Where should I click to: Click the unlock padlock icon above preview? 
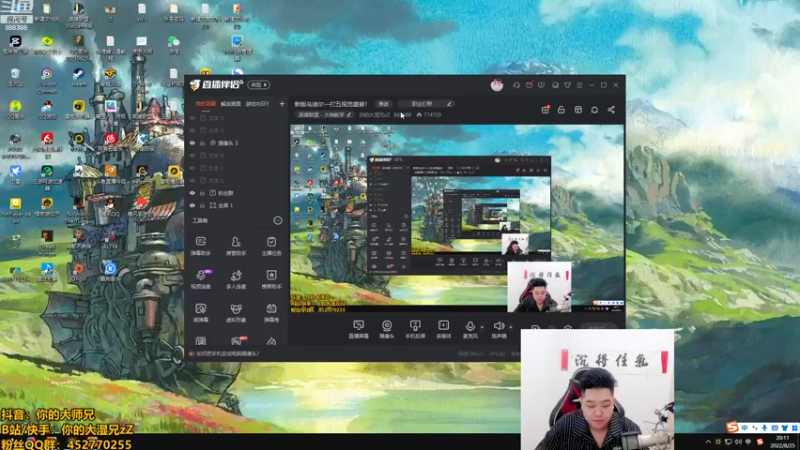(x=561, y=110)
